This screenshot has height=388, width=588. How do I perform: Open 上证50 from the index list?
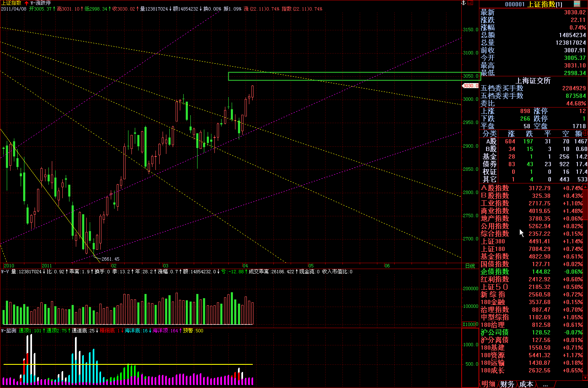pyautogui.click(x=495, y=287)
